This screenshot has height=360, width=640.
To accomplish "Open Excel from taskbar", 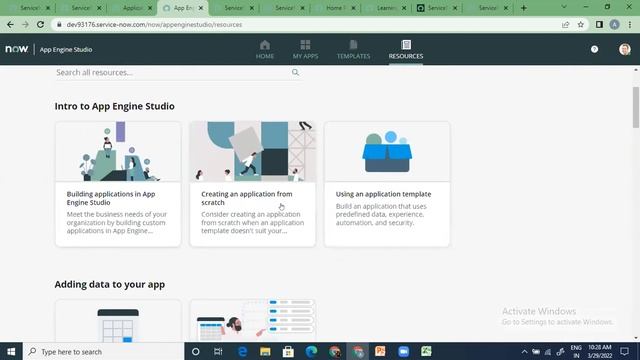I will tap(426, 351).
